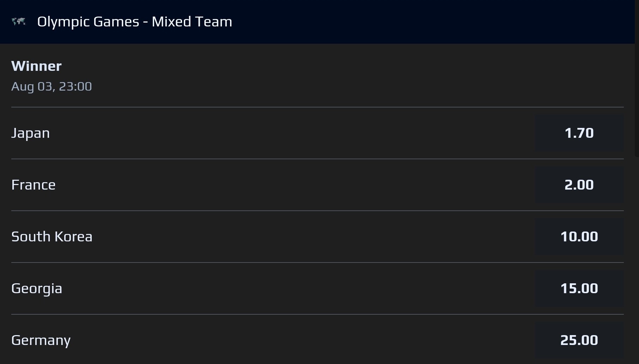
Task: Pick South Korea's 10.00 odds button
Action: tap(579, 236)
